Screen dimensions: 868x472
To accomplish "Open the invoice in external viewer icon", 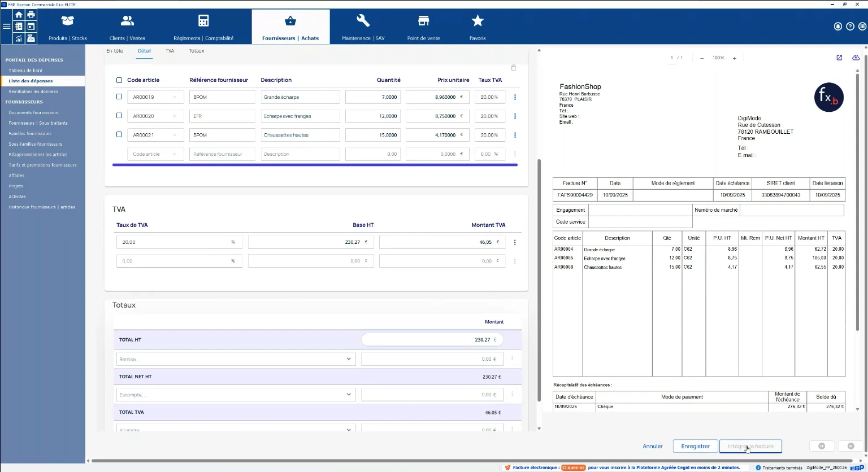I will tap(839, 57).
